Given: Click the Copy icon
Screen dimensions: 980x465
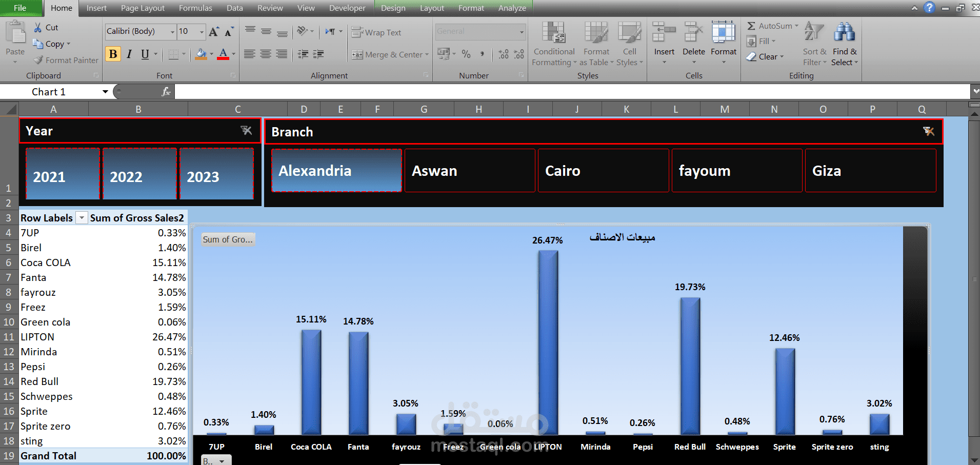Looking at the screenshot, I should click(x=38, y=44).
